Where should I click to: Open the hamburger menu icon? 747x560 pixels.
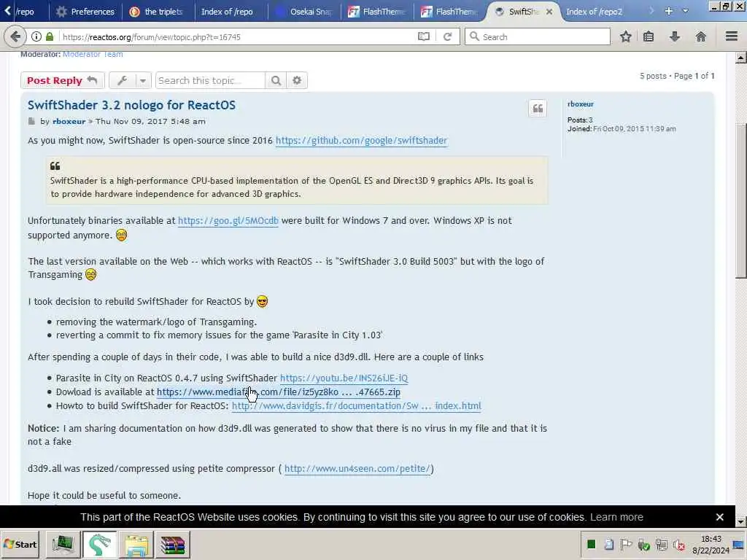(732, 36)
